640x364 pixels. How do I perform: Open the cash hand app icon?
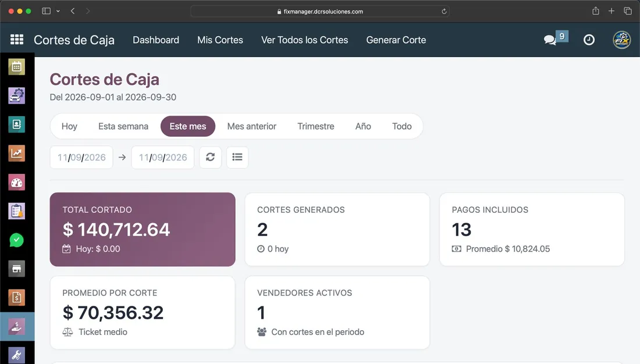pos(17,326)
